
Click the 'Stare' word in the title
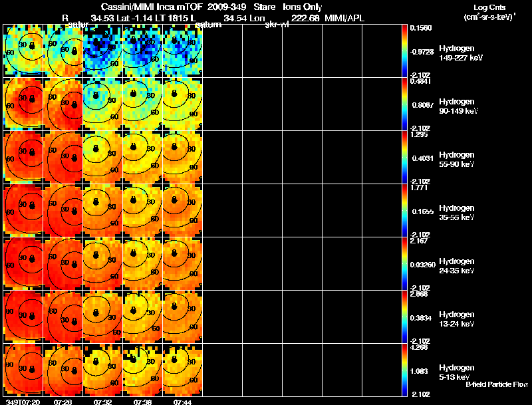264,7
